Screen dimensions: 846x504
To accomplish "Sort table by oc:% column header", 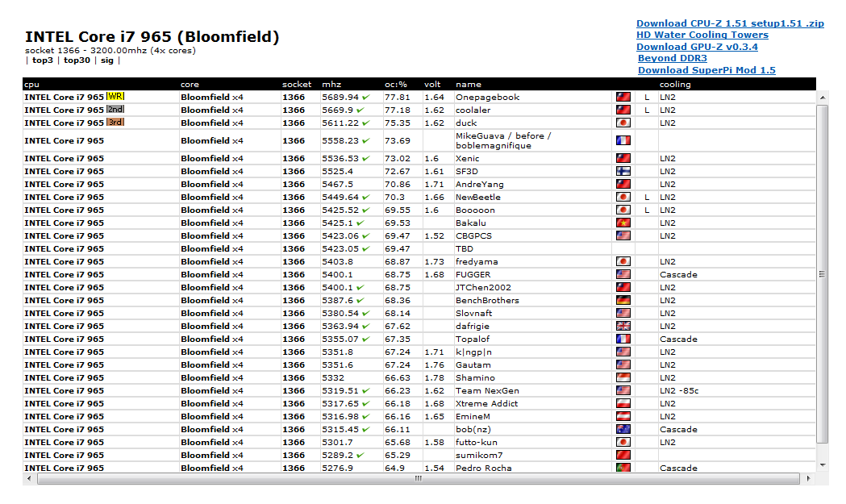I will click(x=395, y=85).
